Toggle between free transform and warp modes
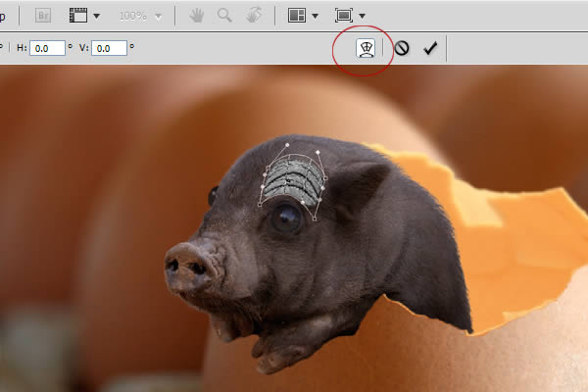Screen dimensions: 588x392 tap(366, 48)
